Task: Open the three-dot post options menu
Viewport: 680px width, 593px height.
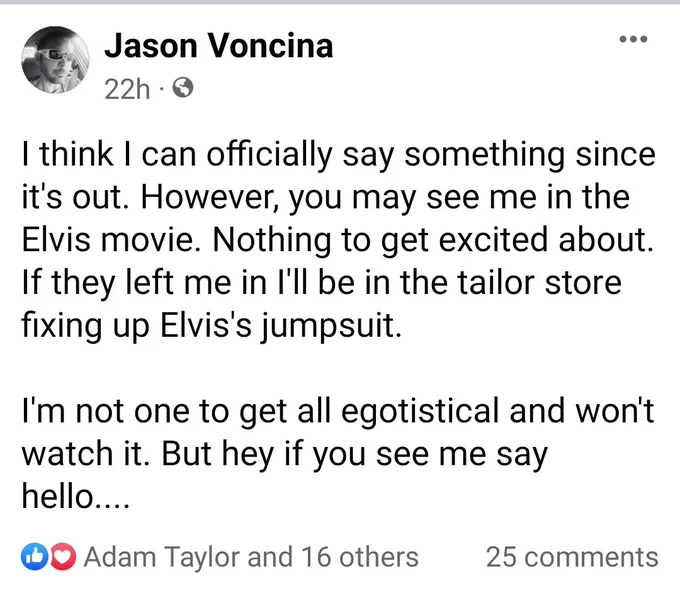Action: coord(633,39)
